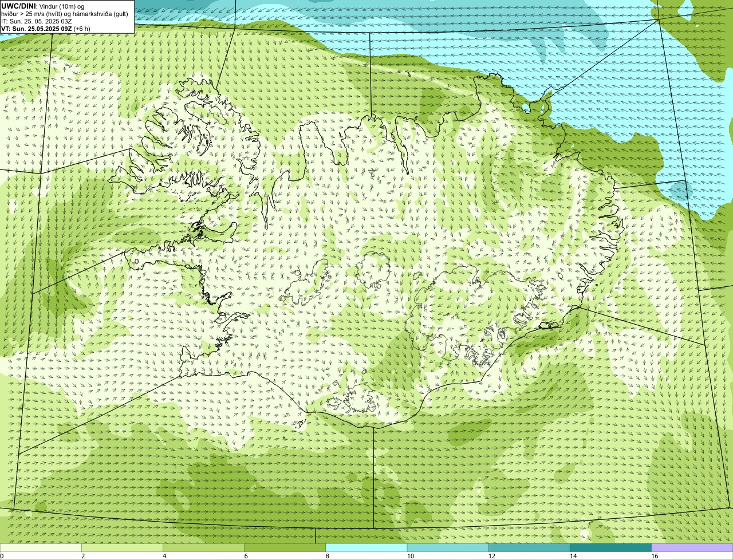Pick the dark teal 14–16 m/s legend swatch
Viewport: 733px width, 560px height.
[610, 547]
